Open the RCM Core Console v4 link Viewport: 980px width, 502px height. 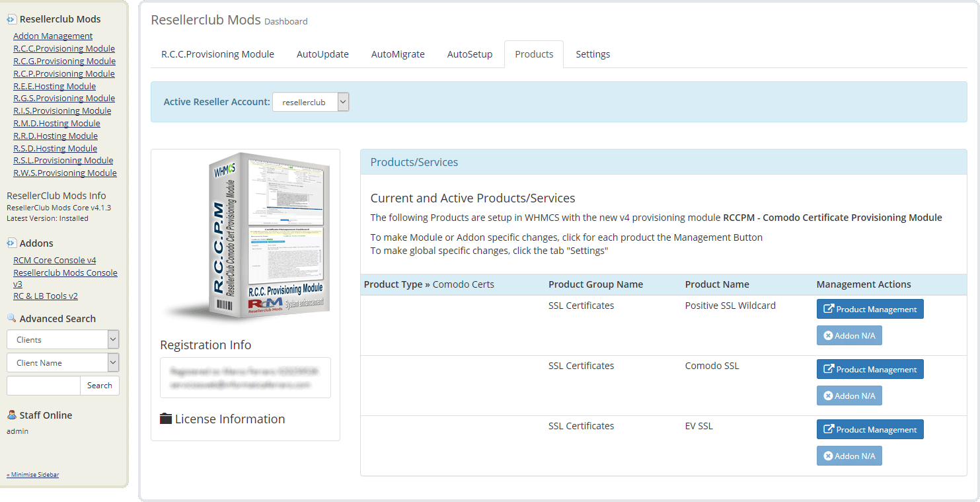coord(55,260)
